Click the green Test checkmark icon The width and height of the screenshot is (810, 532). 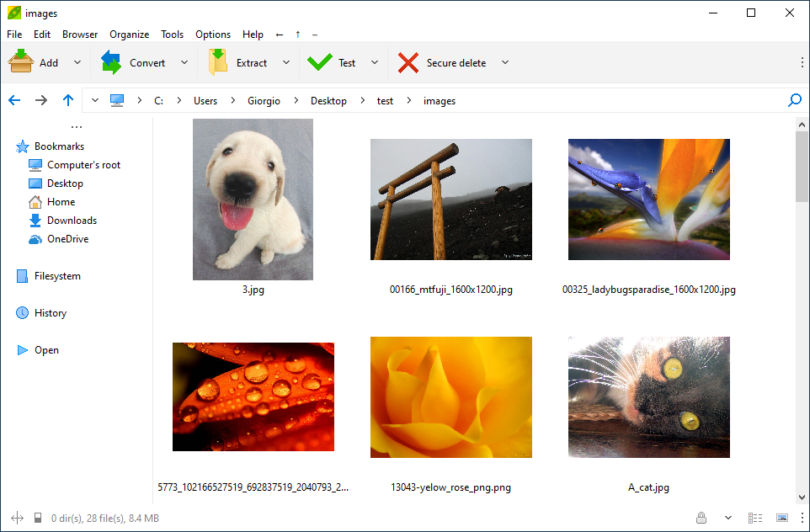(320, 62)
